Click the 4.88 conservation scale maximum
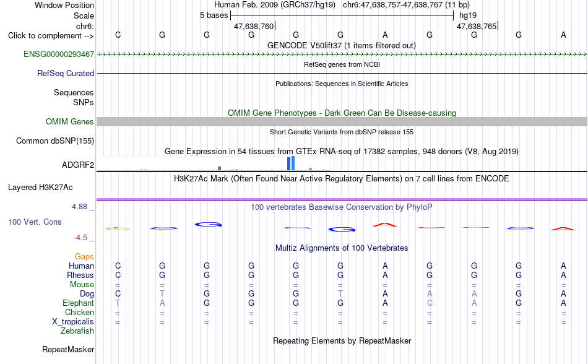 (x=79, y=207)
